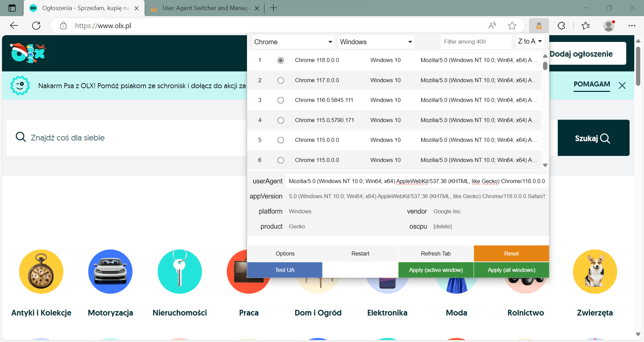Open the Motoryzacja car icon
644x342 pixels.
(x=110, y=272)
